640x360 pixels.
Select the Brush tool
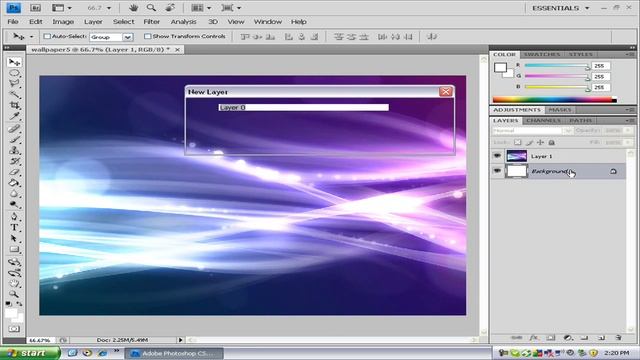[x=14, y=140]
